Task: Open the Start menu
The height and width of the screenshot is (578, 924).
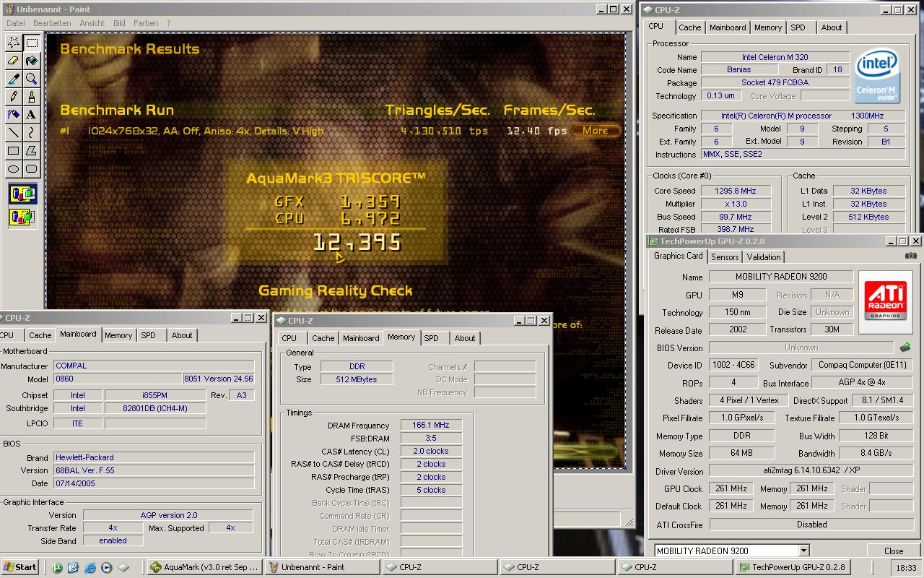Action: click(x=20, y=567)
